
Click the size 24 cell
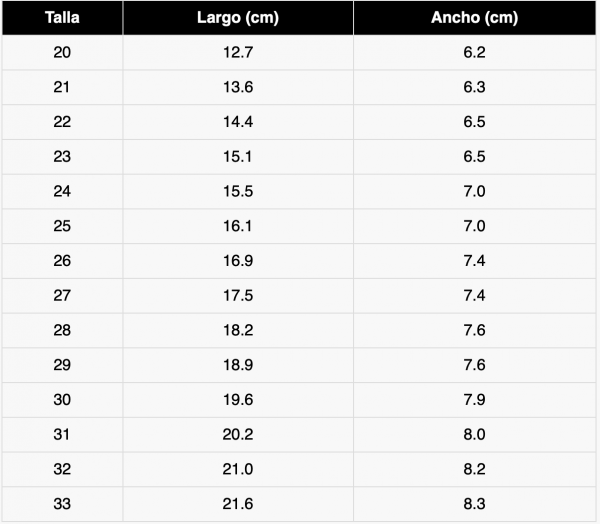pos(62,192)
